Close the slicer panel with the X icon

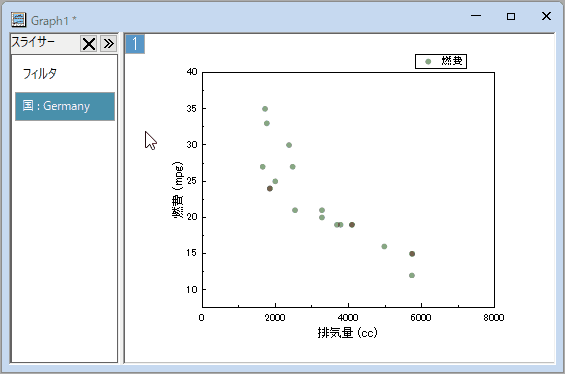(x=89, y=44)
